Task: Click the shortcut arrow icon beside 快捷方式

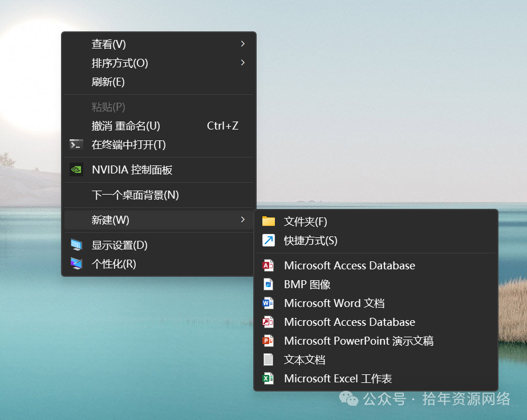Action: click(268, 240)
